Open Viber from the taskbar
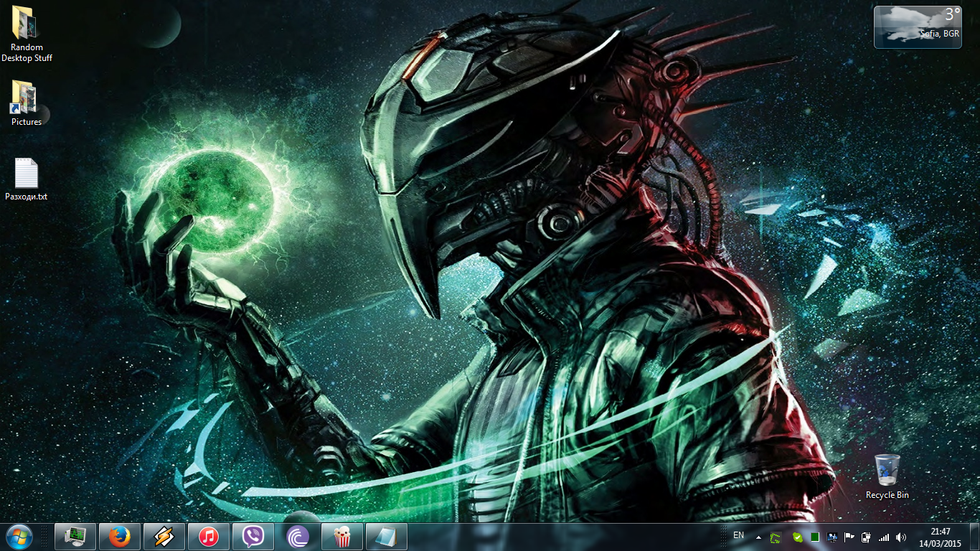 [x=253, y=537]
